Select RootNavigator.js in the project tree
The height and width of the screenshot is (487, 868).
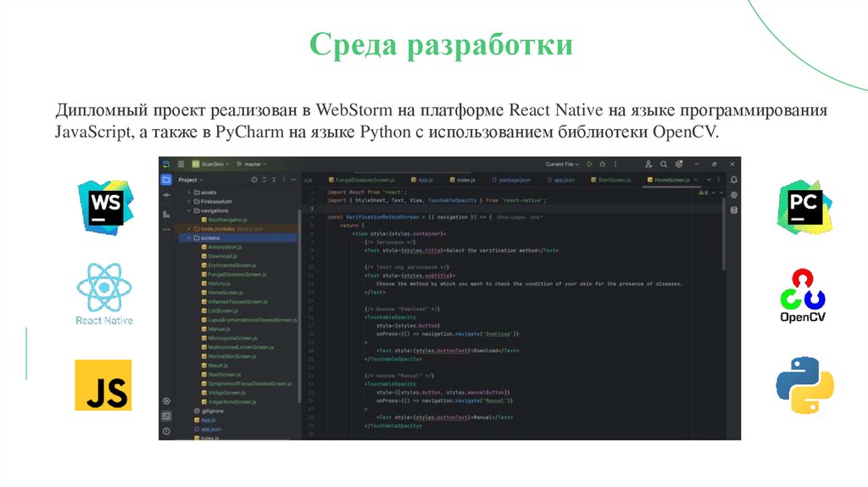[224, 220]
